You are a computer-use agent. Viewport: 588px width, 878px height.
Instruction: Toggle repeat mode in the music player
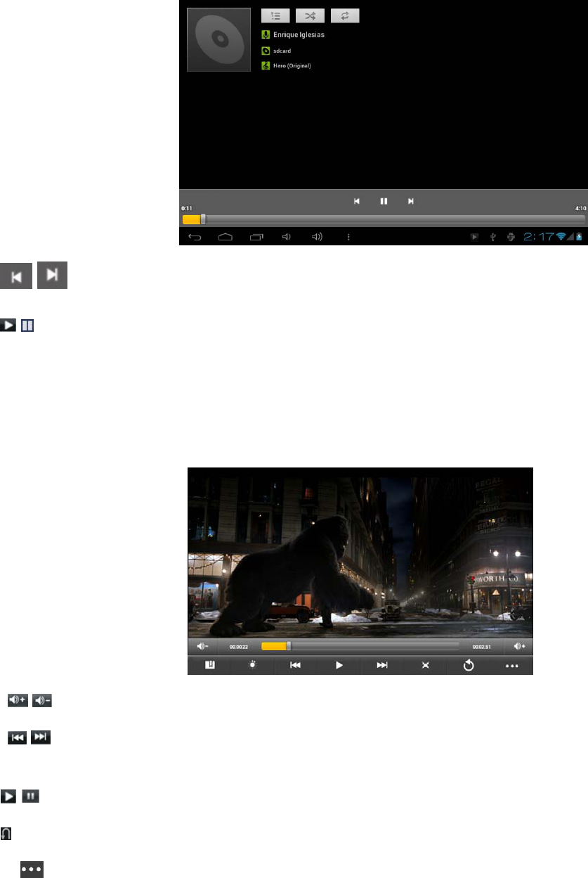coord(344,15)
